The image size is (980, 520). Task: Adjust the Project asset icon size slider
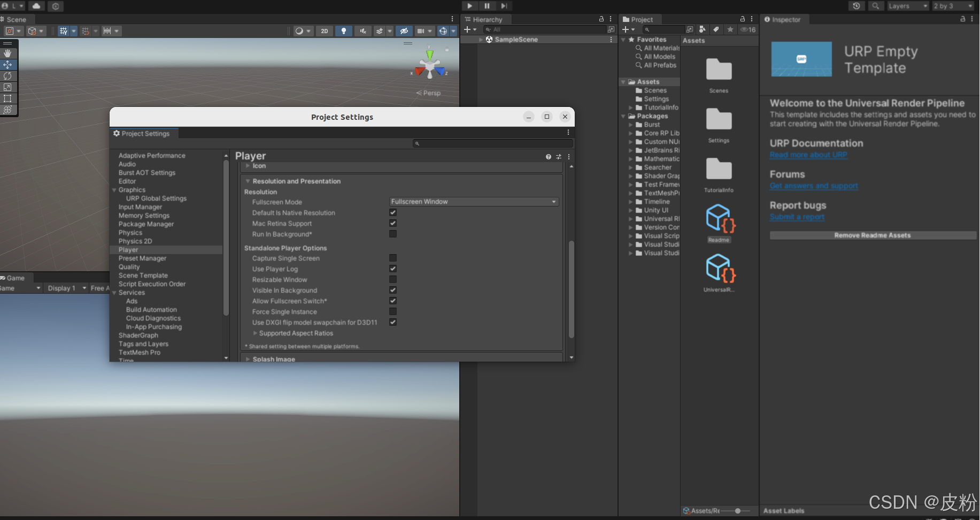[738, 511]
